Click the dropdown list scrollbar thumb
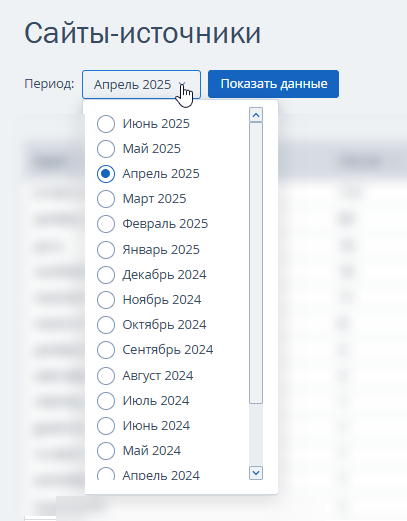Image resolution: width=407 pixels, height=521 pixels. [256, 263]
